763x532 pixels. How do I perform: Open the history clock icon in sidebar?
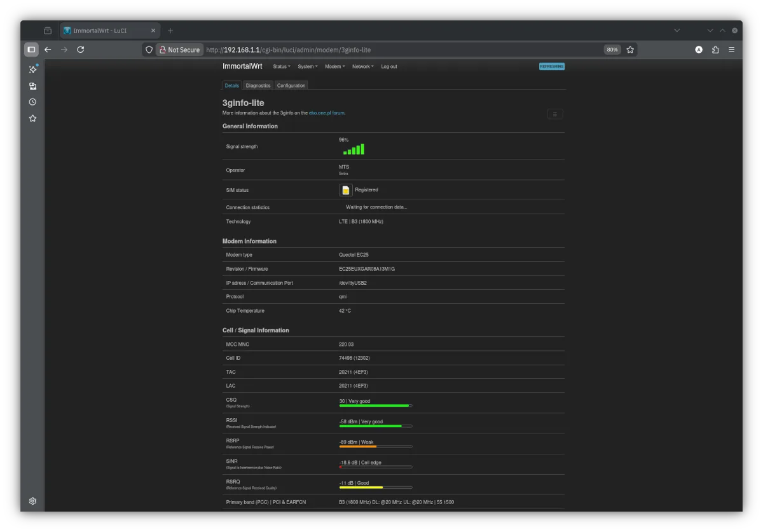click(x=32, y=102)
